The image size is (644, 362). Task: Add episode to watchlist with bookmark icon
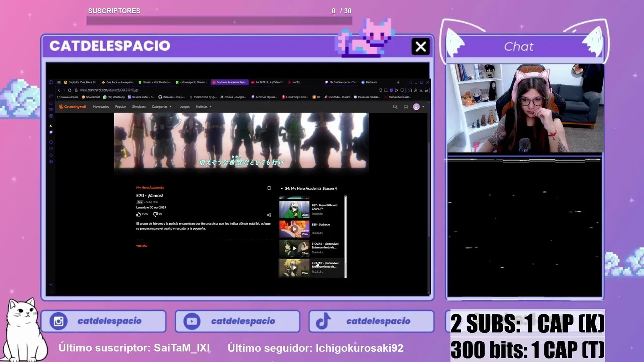click(269, 188)
